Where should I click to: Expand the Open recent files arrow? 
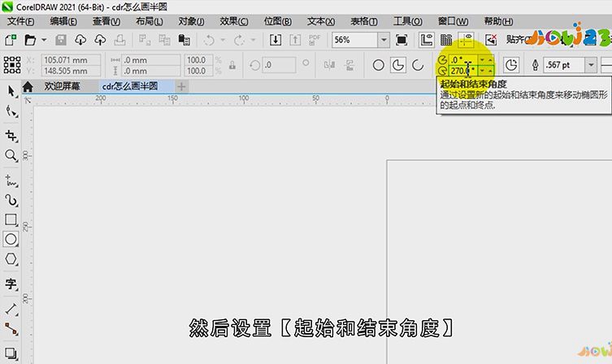pyautogui.click(x=44, y=40)
